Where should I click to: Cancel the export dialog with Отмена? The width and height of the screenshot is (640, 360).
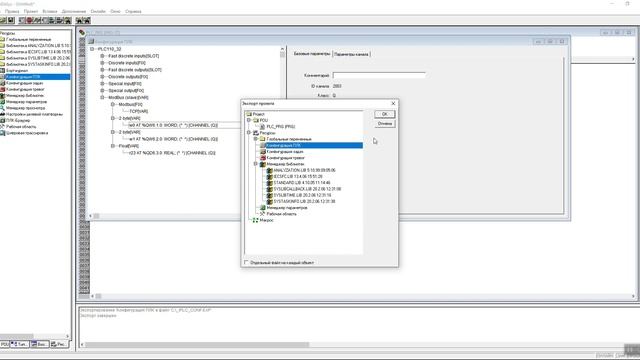tap(384, 124)
